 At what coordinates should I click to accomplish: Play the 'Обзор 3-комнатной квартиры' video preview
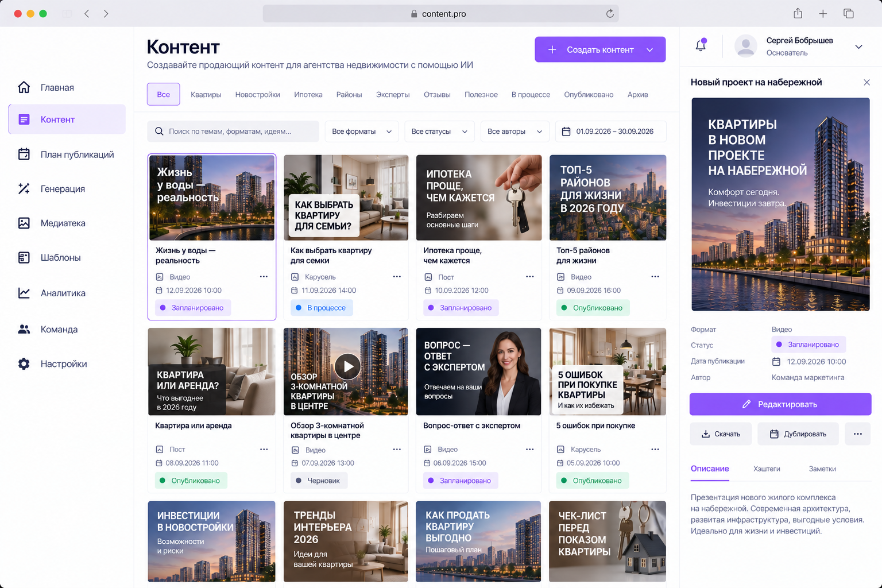tap(348, 366)
